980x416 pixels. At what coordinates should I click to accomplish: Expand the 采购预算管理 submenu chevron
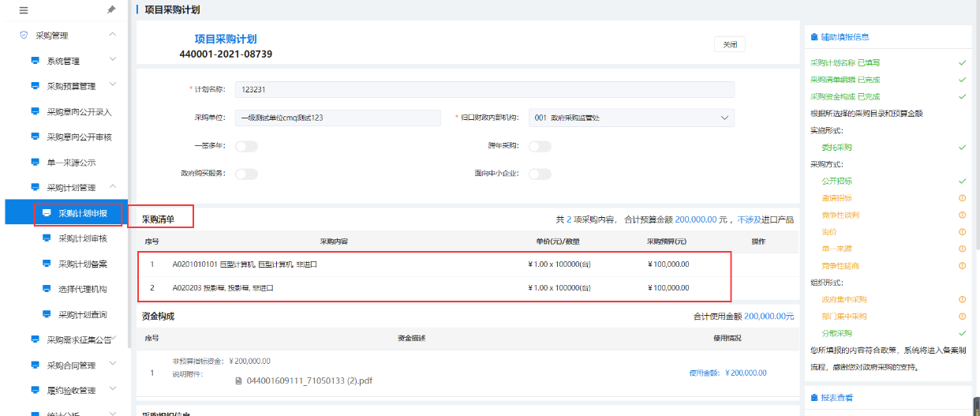coord(113,85)
